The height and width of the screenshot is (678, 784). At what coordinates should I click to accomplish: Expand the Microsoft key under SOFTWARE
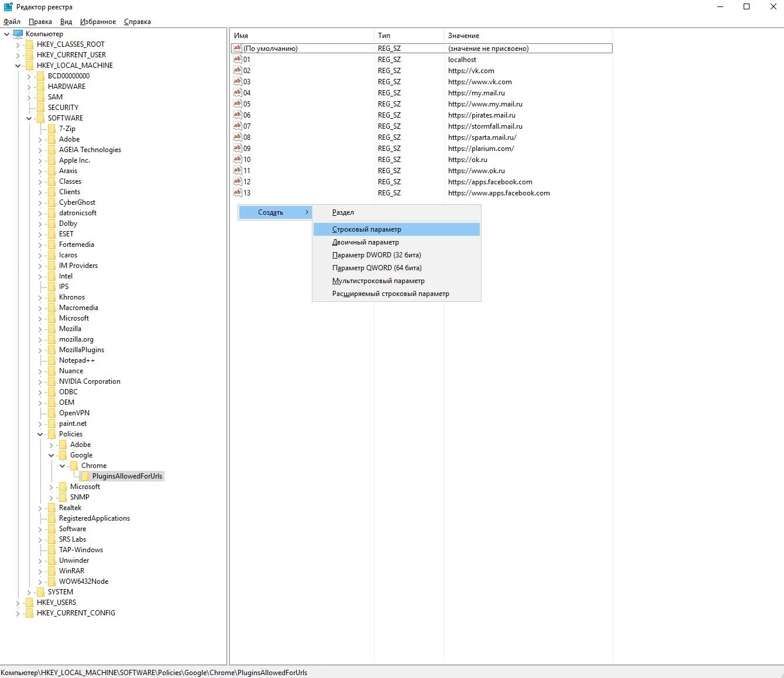[x=40, y=318]
